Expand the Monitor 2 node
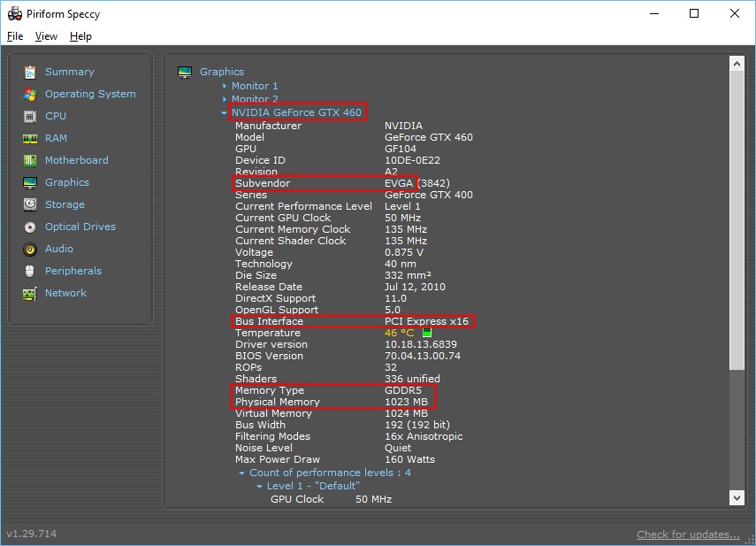Viewport: 756px width, 546px height. click(x=225, y=99)
